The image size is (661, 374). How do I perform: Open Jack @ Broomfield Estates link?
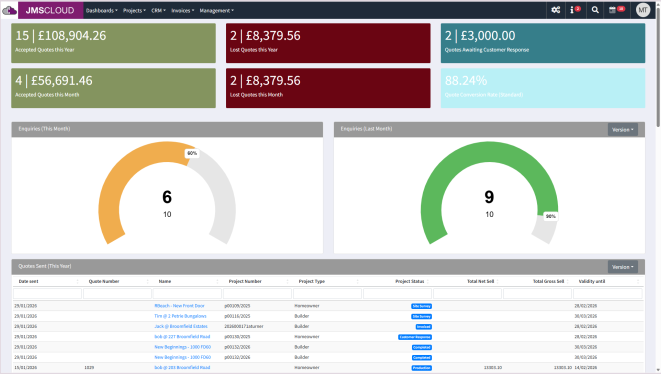(181, 326)
